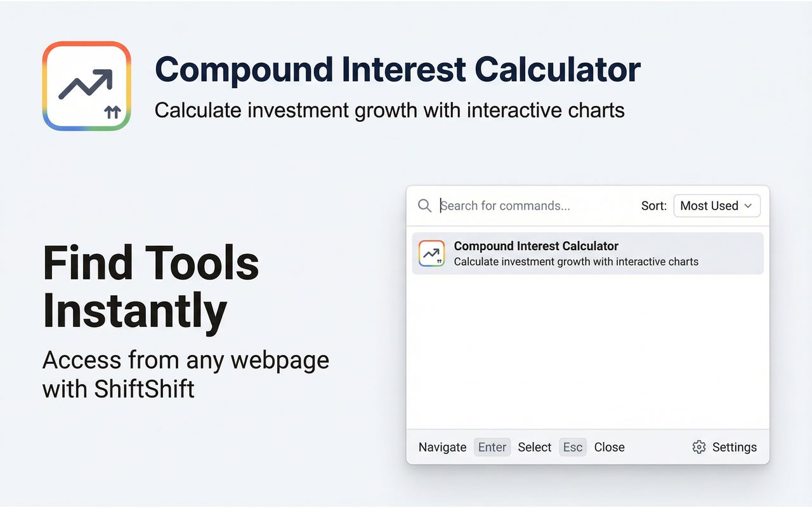Click the Navigate label in footer
This screenshot has height=508, width=812.
[x=442, y=447]
